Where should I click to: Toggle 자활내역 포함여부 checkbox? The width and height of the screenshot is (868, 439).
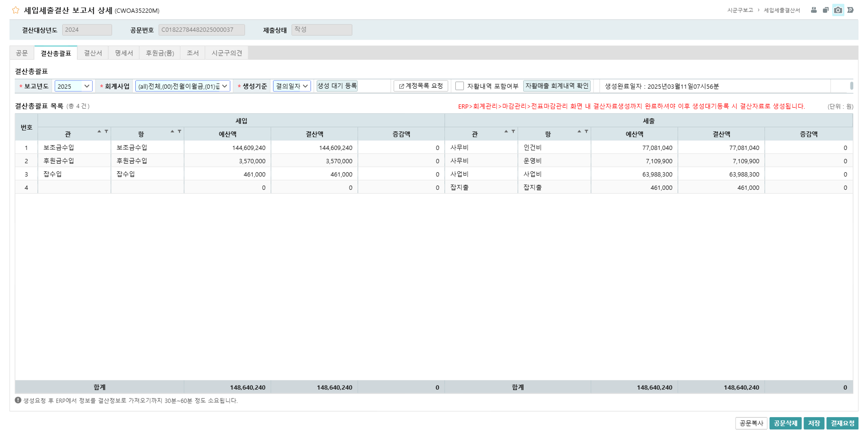point(460,86)
